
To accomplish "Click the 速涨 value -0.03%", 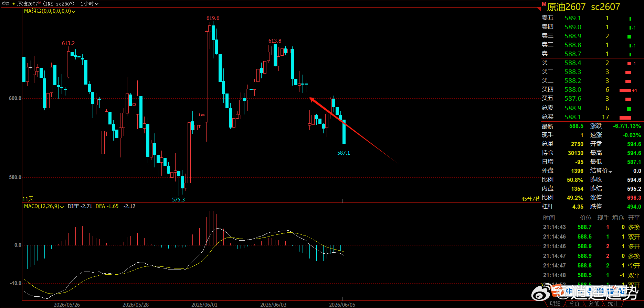I will pos(632,135).
